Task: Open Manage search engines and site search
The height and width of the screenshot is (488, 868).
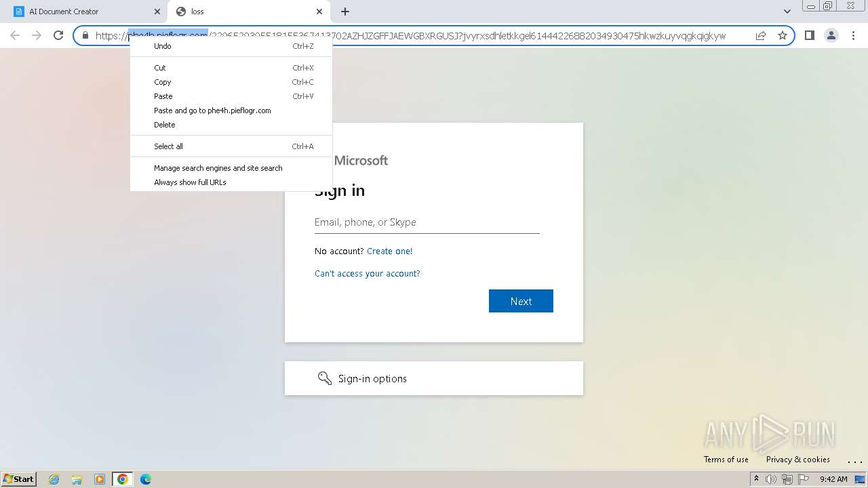Action: click(231, 168)
